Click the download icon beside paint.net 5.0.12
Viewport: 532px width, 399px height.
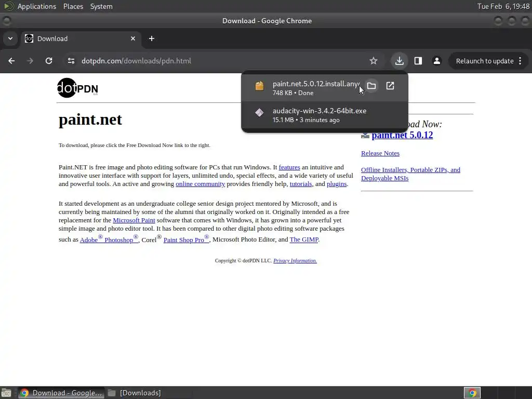(365, 136)
